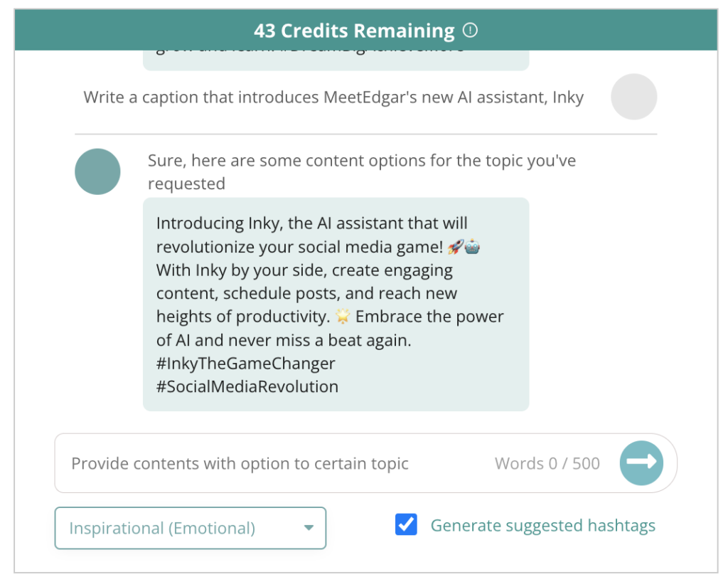
Task: Click the robot emoji in the caption
Action: coord(473,247)
